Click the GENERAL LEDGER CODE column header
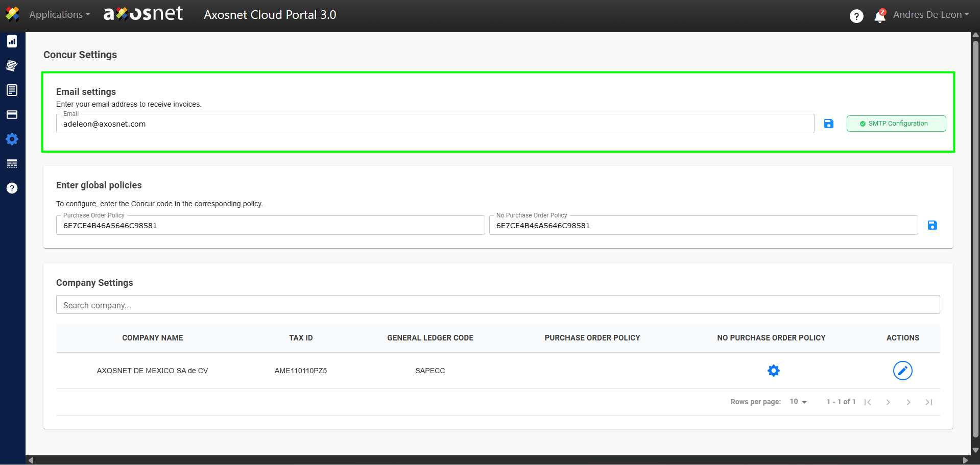The height and width of the screenshot is (465, 980). pos(430,338)
